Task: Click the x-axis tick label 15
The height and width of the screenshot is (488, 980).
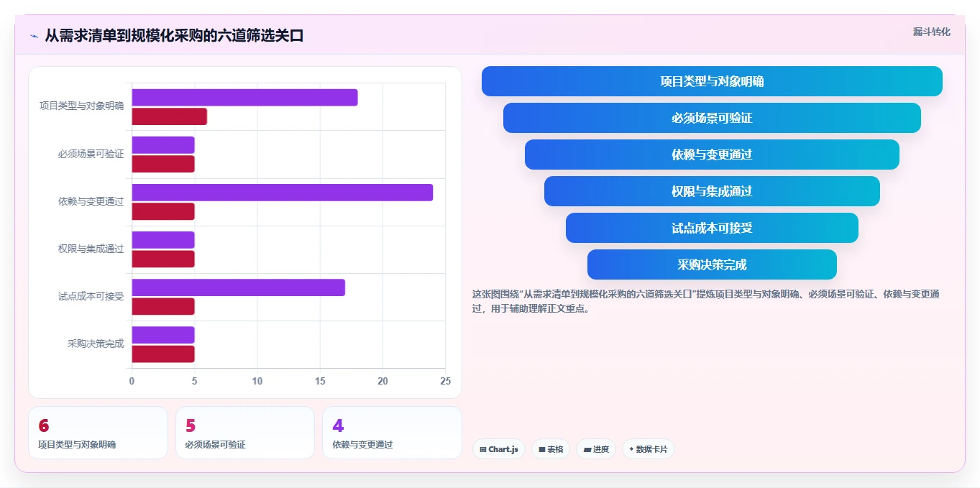Action: [320, 381]
